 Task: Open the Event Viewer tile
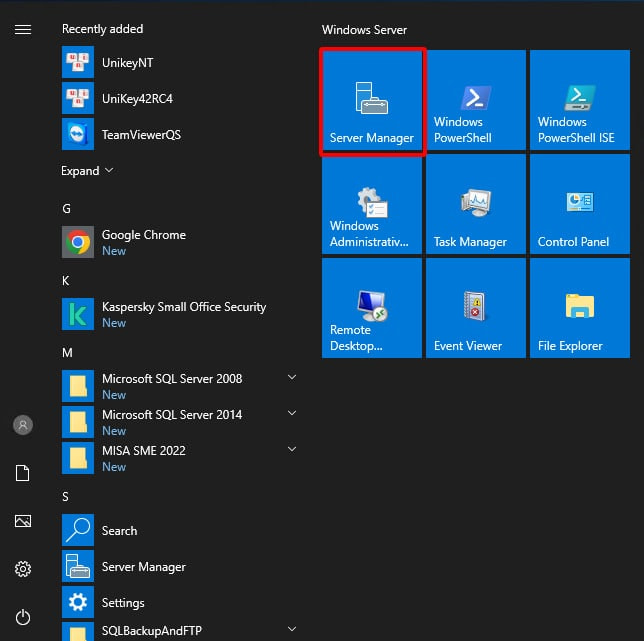tap(476, 308)
